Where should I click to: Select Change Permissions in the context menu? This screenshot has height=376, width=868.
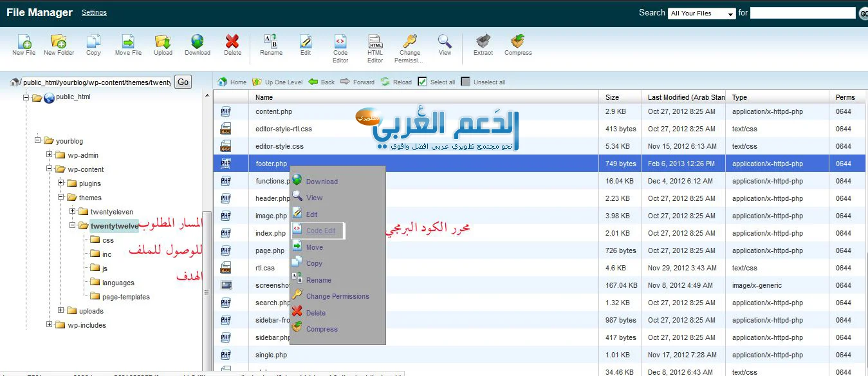[x=337, y=296]
